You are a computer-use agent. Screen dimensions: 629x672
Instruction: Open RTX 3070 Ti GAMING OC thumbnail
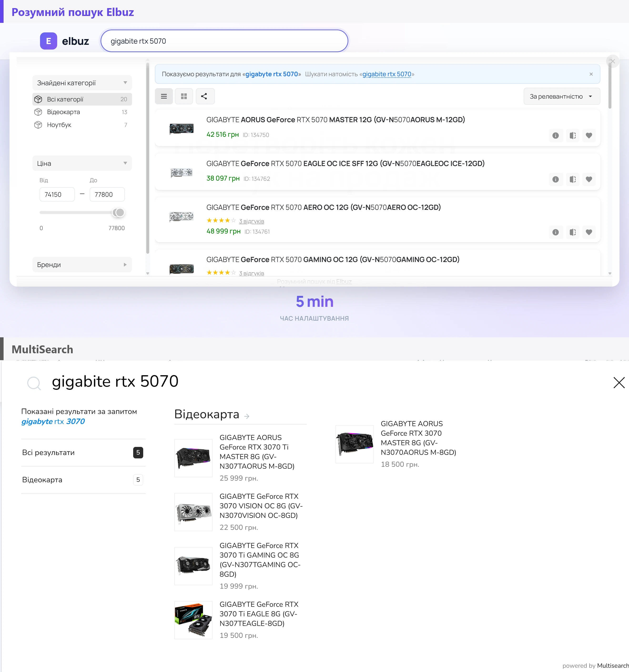coord(193,566)
